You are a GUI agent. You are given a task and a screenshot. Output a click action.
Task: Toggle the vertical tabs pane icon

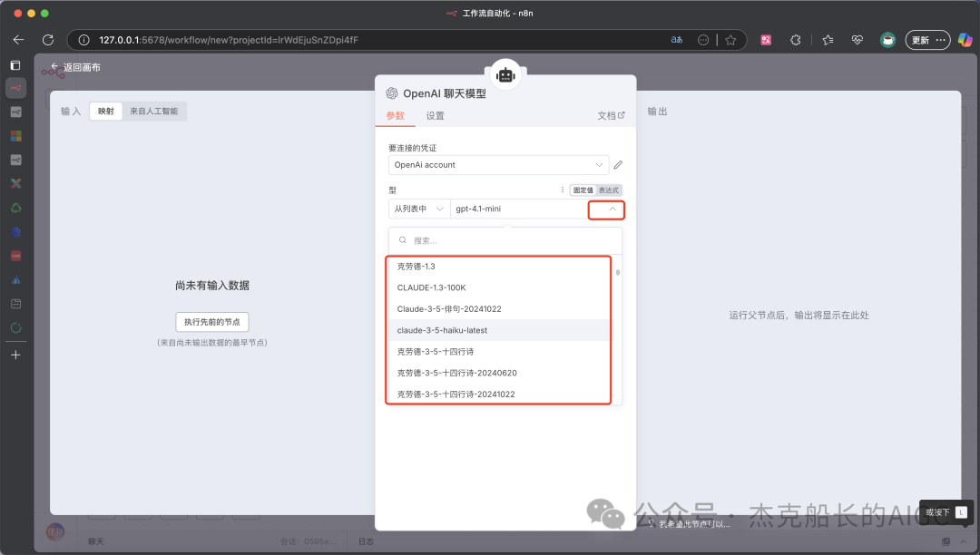tap(15, 65)
